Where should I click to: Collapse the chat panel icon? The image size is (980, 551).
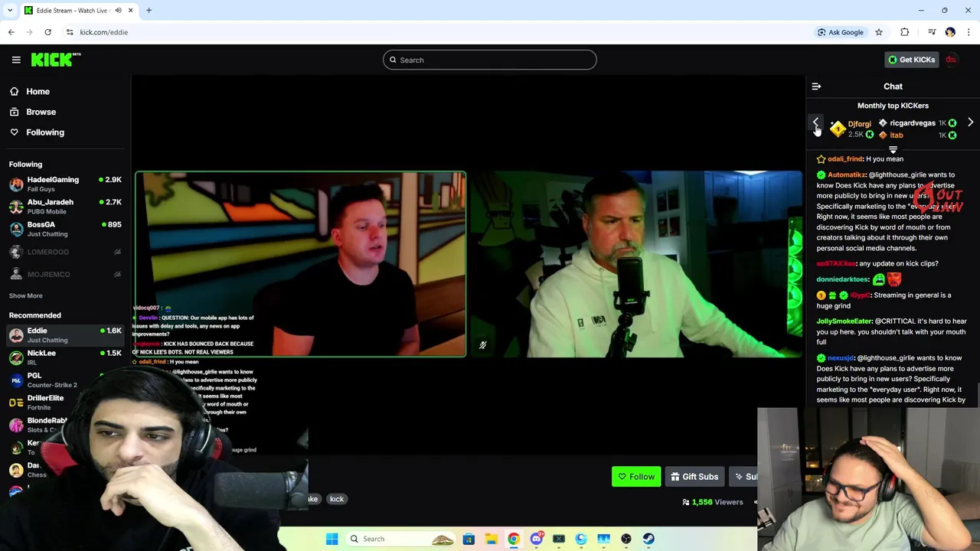816,86
